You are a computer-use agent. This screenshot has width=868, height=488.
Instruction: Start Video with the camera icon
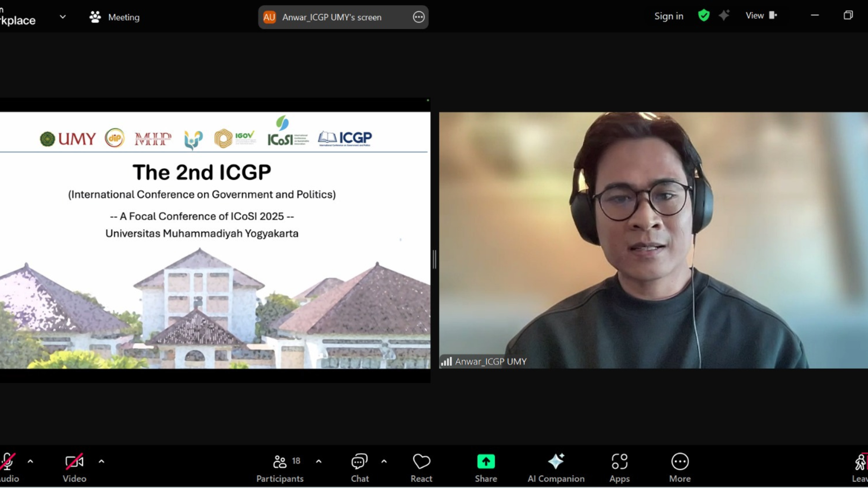click(x=74, y=468)
